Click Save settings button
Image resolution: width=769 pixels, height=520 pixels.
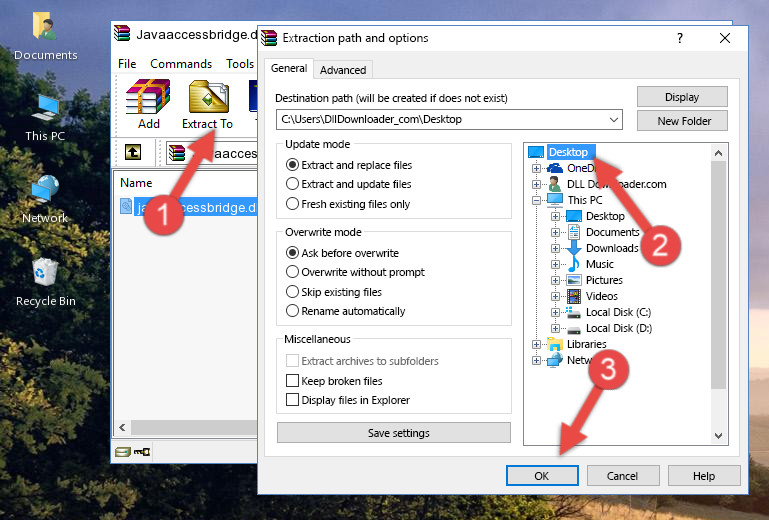pos(394,433)
